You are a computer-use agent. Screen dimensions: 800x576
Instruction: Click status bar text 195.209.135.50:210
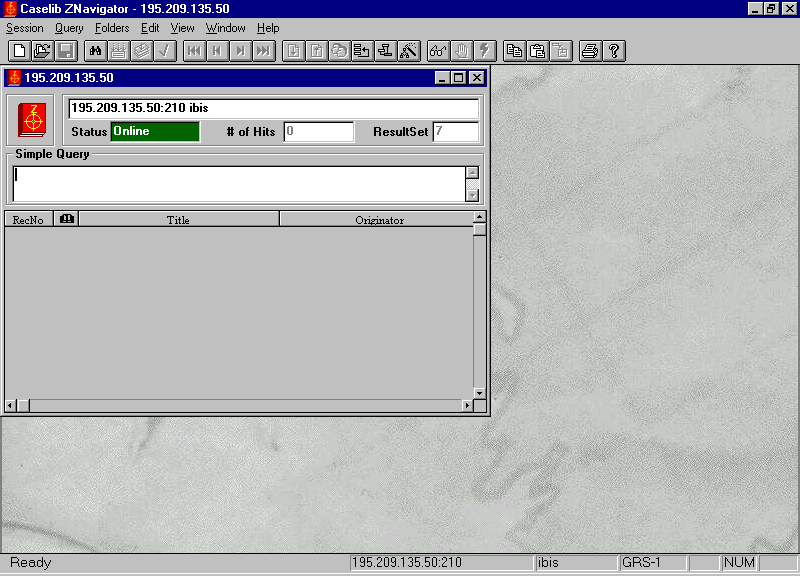click(407, 563)
